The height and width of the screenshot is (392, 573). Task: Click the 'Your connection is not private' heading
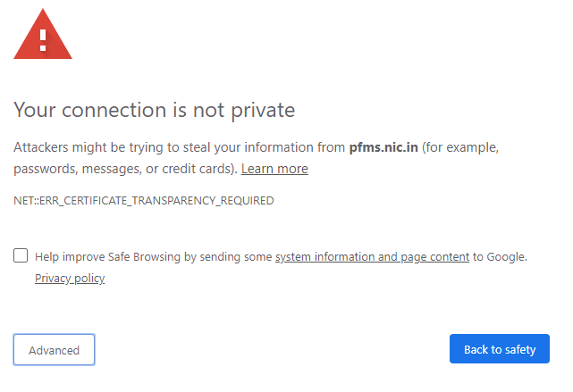[155, 110]
